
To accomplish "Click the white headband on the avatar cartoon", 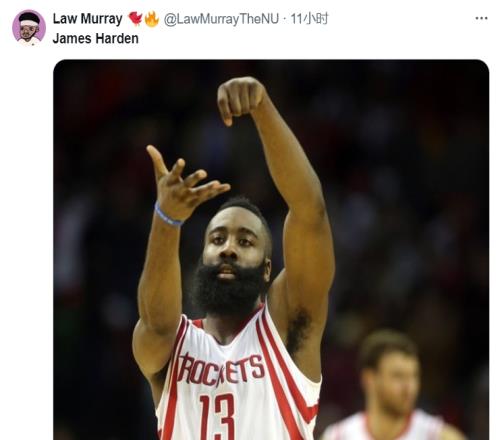I will tap(29, 23).
